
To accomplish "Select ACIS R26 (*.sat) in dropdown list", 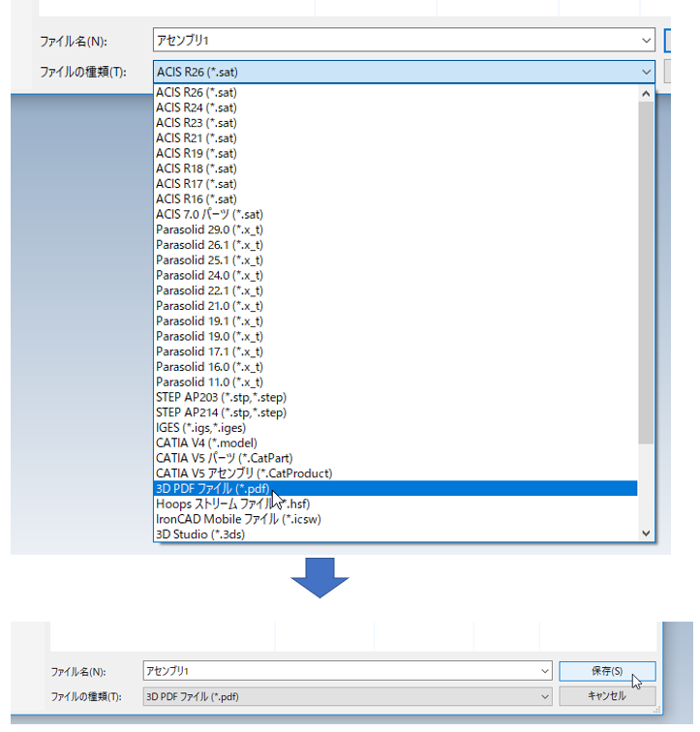I will point(395,92).
